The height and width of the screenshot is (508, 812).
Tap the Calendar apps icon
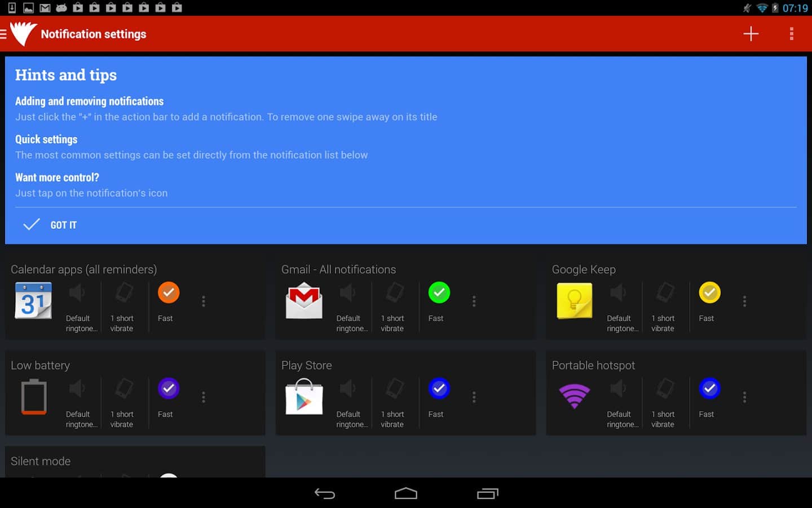point(33,301)
